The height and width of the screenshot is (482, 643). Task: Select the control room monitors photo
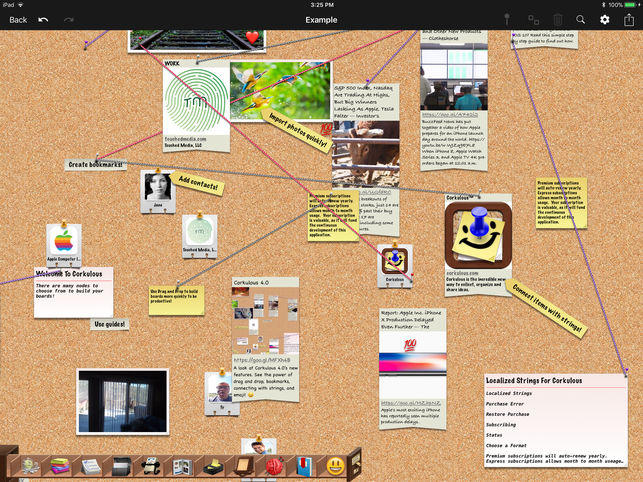[454, 76]
